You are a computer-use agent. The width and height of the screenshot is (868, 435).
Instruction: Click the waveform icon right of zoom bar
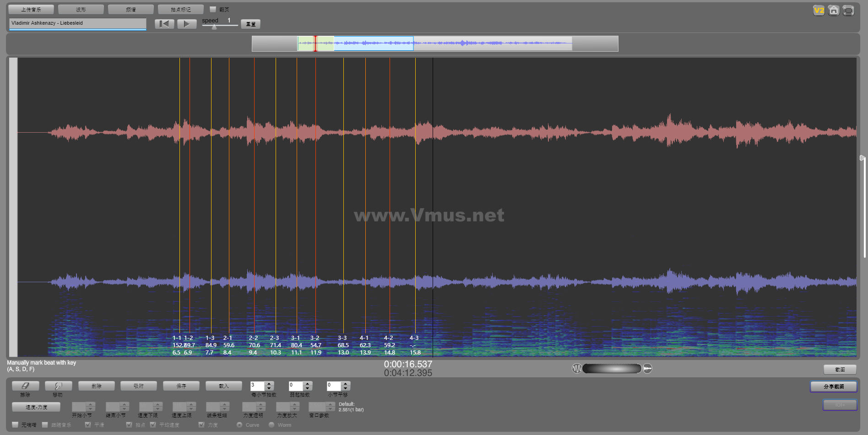pyautogui.click(x=647, y=369)
